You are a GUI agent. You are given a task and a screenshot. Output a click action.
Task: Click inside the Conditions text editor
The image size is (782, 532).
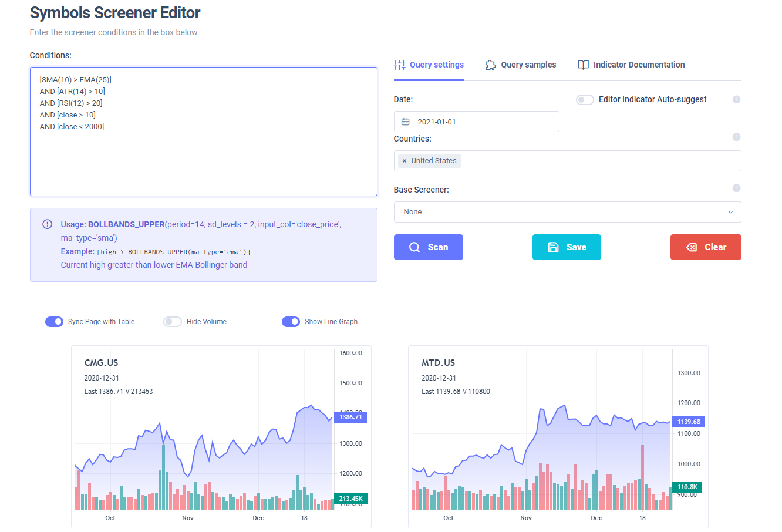coord(204,132)
